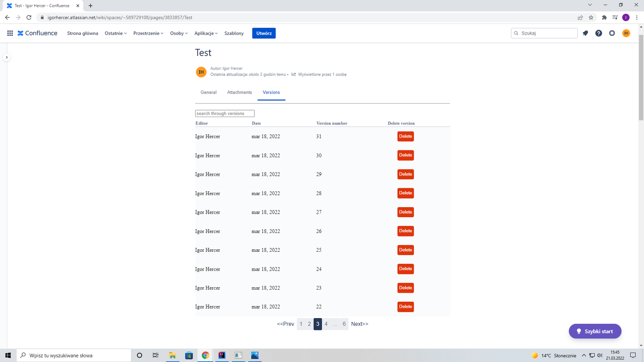Open the notifications icon in Confluence header

585,33
